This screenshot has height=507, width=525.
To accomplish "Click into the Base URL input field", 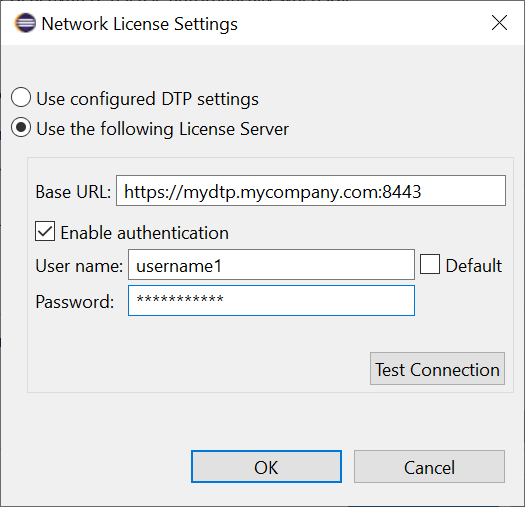I will point(311,190).
